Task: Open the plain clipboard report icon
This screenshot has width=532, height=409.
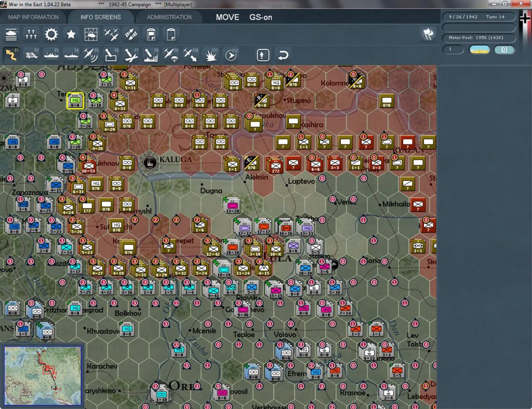Action: tap(171, 34)
